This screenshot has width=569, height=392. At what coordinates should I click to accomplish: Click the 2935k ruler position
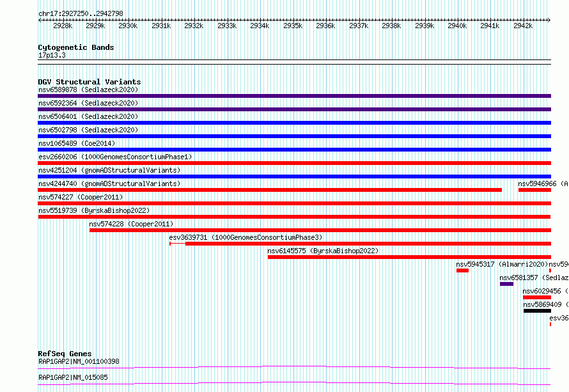(x=293, y=26)
